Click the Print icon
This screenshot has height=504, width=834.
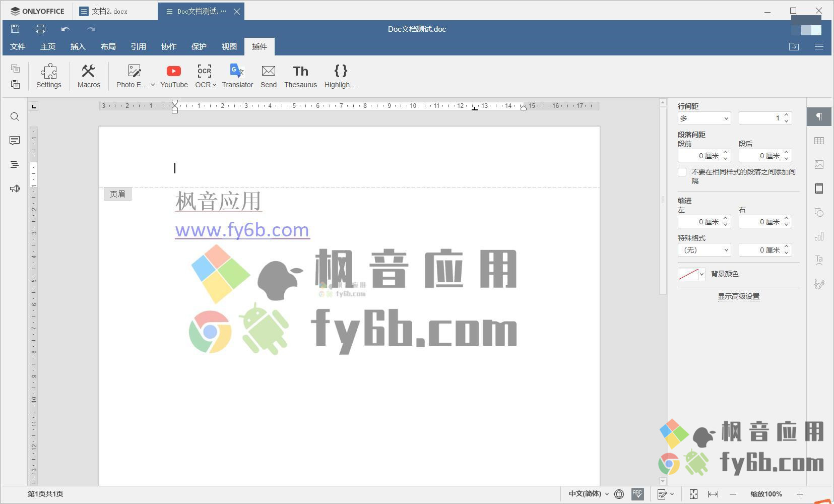point(40,29)
